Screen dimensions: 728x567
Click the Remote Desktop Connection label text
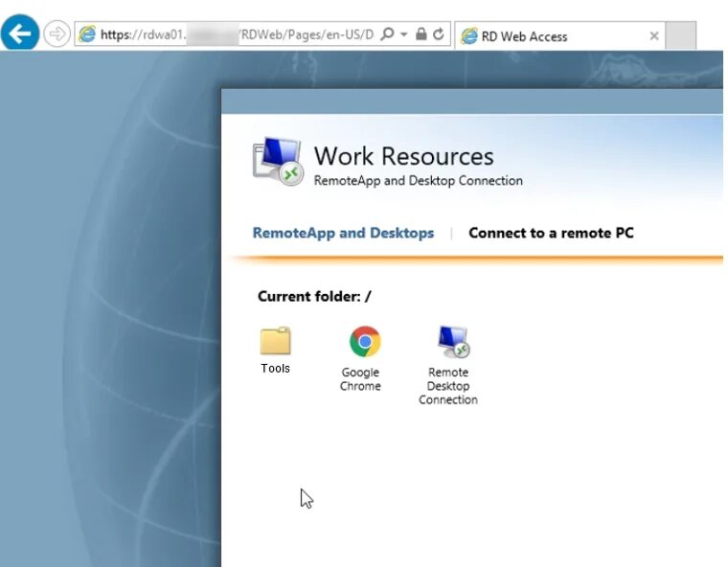pos(448,386)
